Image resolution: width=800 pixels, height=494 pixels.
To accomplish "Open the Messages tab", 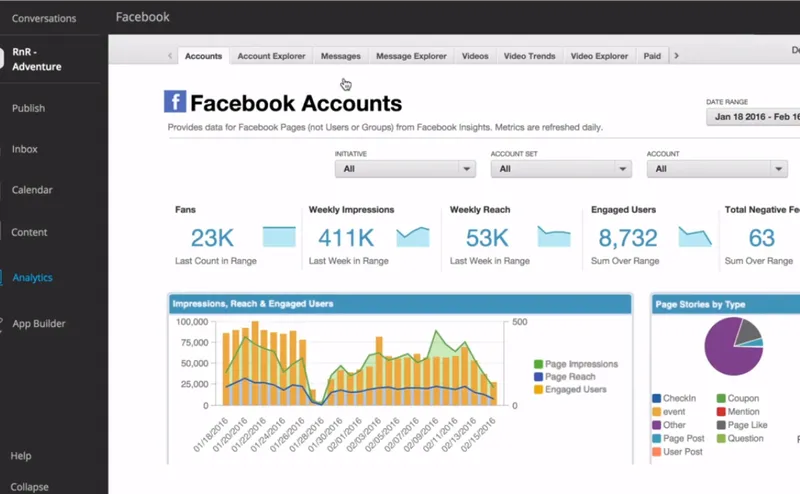I will point(341,56).
